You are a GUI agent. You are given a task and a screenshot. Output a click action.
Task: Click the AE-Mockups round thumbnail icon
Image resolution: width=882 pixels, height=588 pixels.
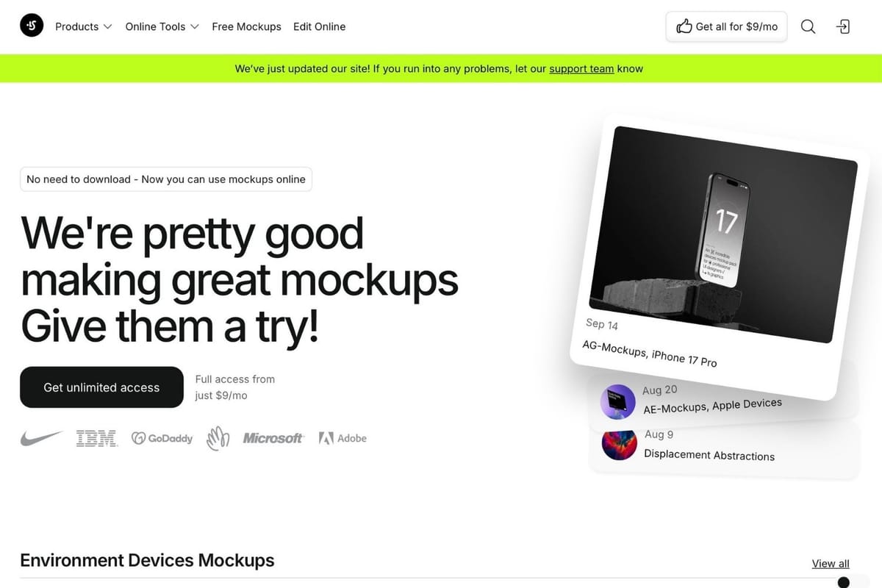(x=618, y=402)
